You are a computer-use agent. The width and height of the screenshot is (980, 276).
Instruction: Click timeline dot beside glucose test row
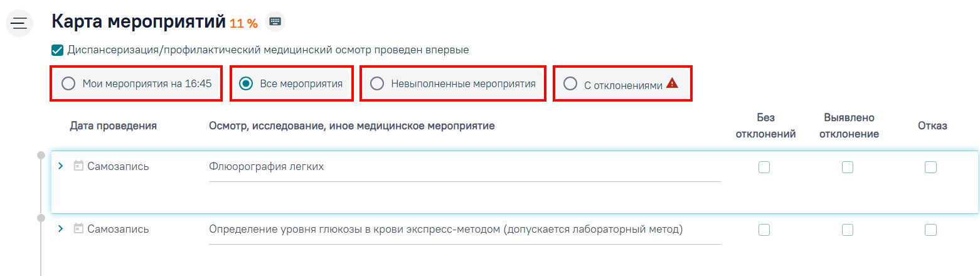click(x=41, y=218)
